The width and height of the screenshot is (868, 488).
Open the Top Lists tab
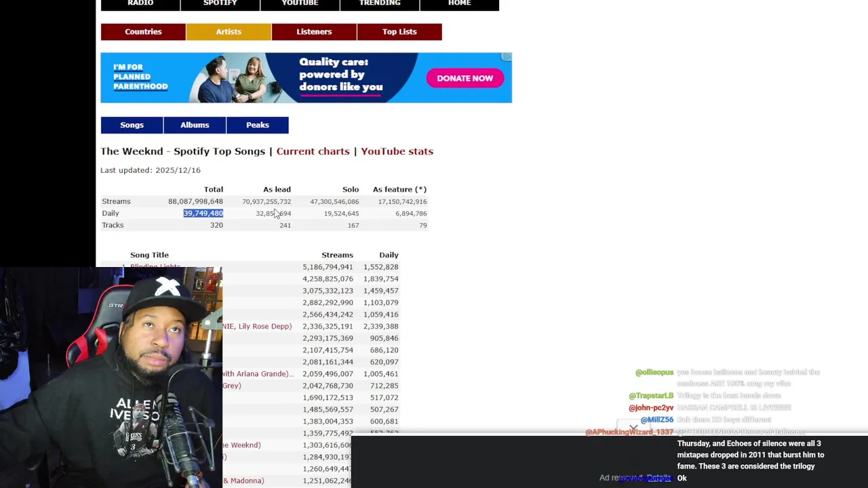click(399, 32)
